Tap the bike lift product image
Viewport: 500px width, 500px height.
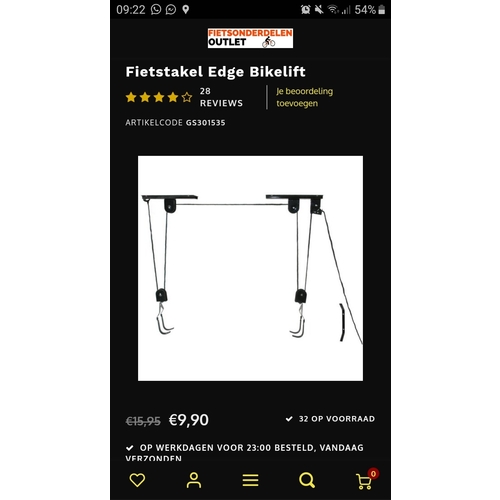(x=250, y=268)
